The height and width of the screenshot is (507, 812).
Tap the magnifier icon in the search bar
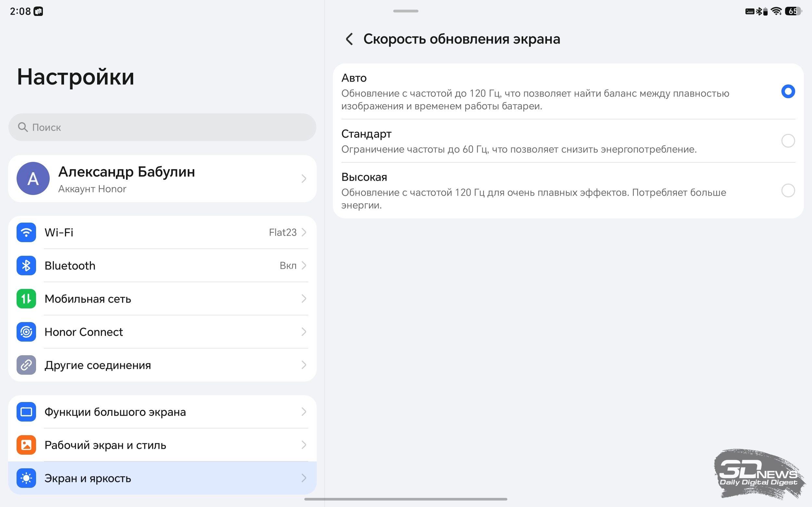23,127
